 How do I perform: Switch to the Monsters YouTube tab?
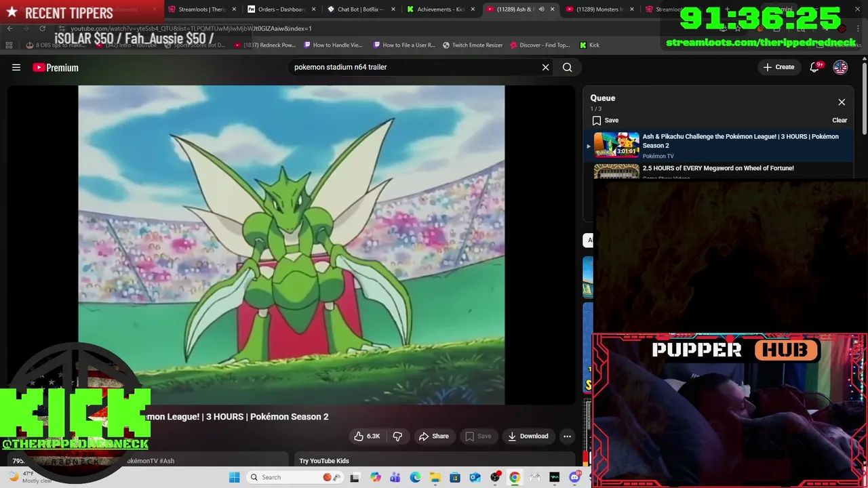pyautogui.click(x=599, y=9)
